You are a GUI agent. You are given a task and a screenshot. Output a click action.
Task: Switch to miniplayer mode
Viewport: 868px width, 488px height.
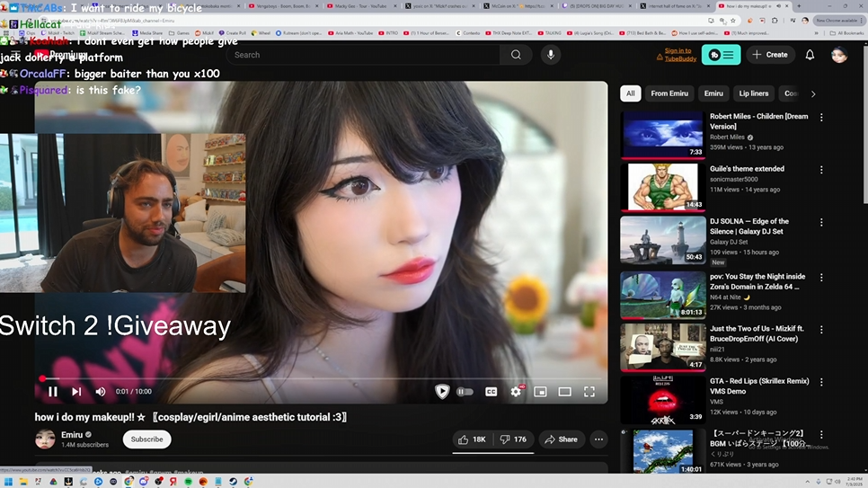(x=540, y=392)
